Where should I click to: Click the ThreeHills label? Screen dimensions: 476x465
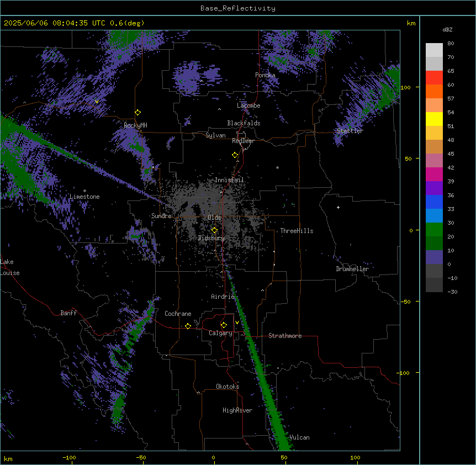[x=297, y=231]
